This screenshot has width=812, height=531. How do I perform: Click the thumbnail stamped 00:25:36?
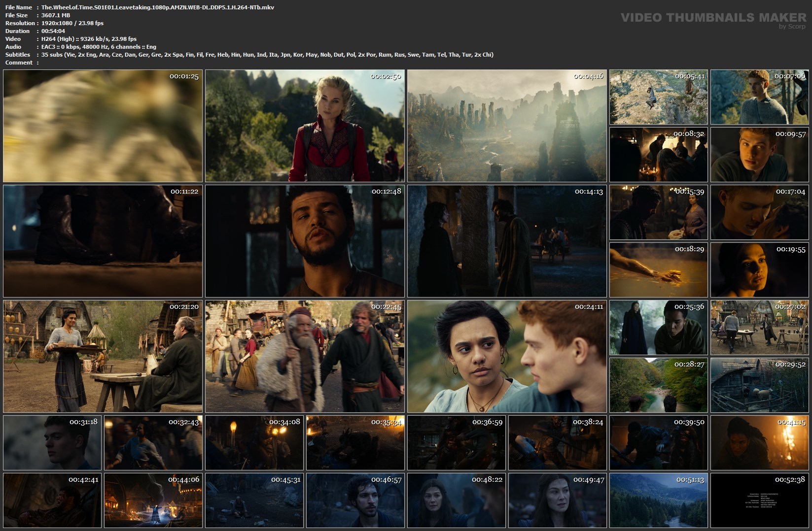[x=659, y=328]
